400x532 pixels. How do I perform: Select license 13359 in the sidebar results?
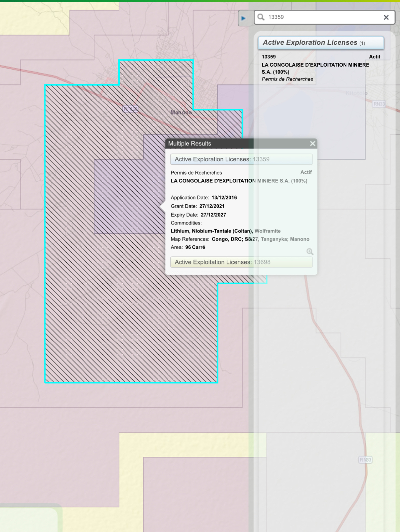(x=269, y=57)
